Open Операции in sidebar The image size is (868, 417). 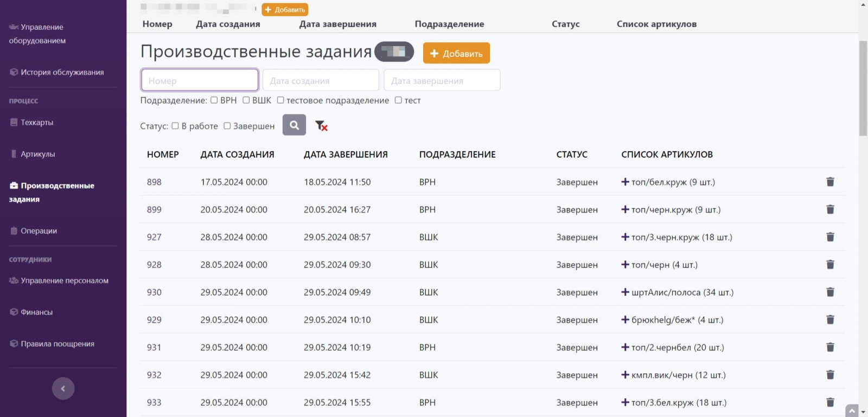[x=34, y=231]
